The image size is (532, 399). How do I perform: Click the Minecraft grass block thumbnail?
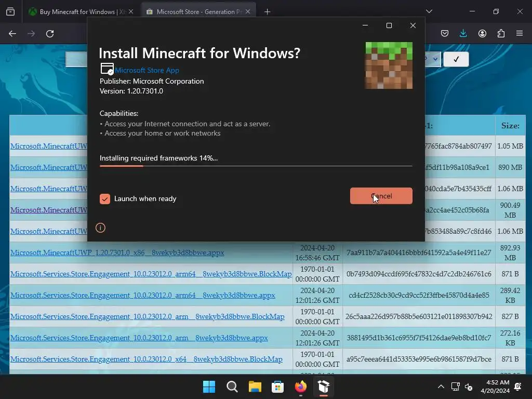[x=389, y=65]
